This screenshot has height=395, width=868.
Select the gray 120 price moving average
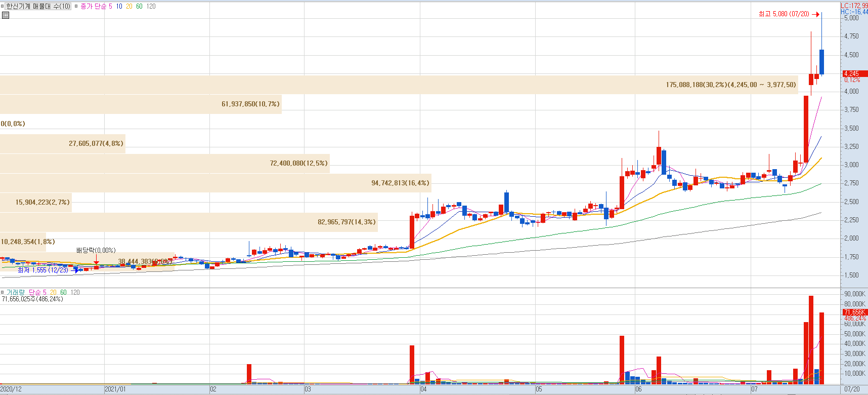click(x=151, y=7)
